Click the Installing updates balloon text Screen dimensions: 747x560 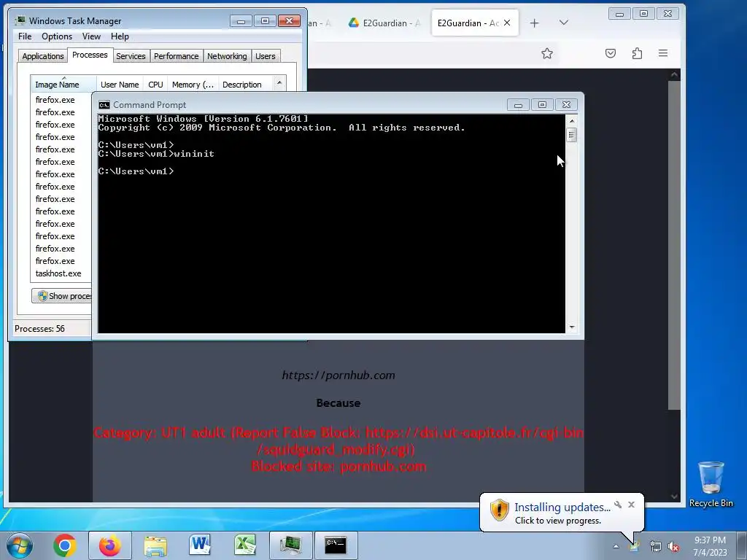point(562,507)
